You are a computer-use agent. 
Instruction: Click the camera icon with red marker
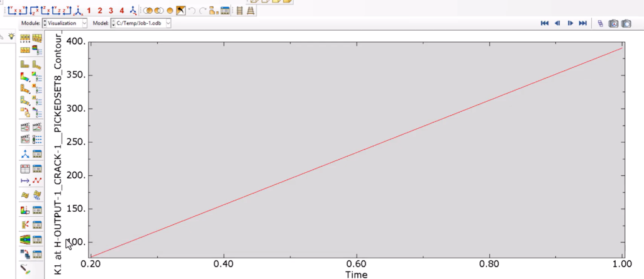[613, 23]
